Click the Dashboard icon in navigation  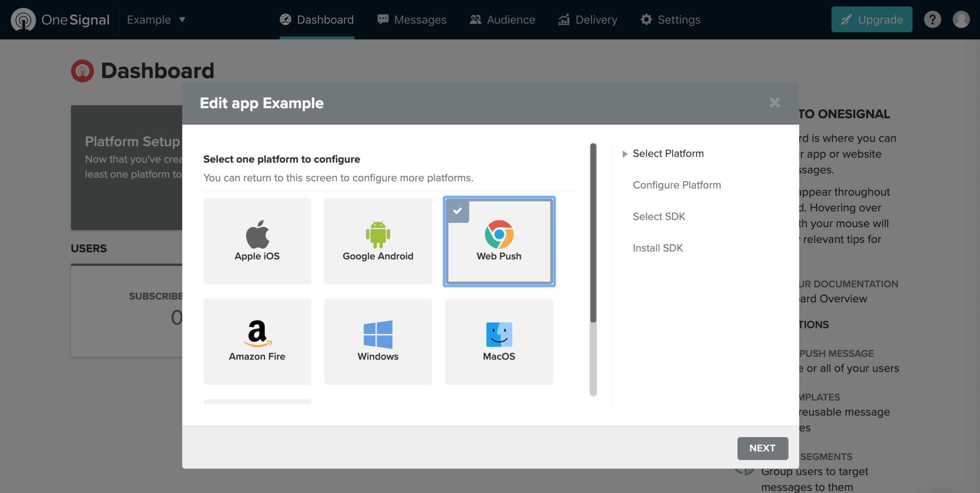pyautogui.click(x=285, y=19)
